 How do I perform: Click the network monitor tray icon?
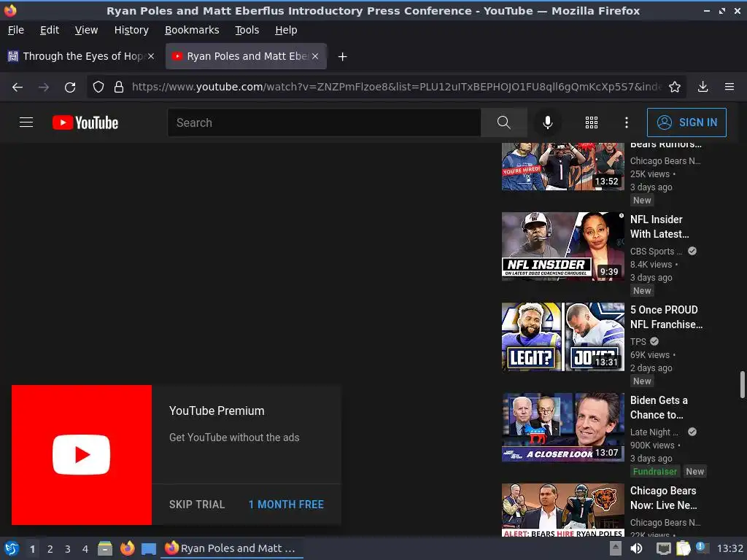[663, 548]
